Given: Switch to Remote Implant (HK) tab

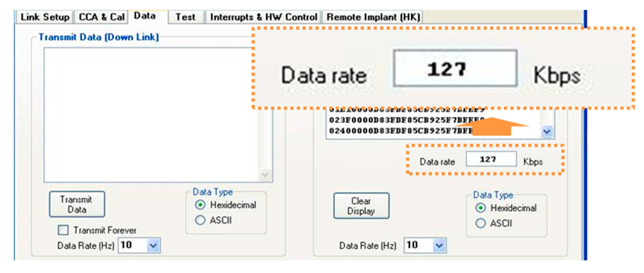Looking at the screenshot, I should tap(373, 17).
